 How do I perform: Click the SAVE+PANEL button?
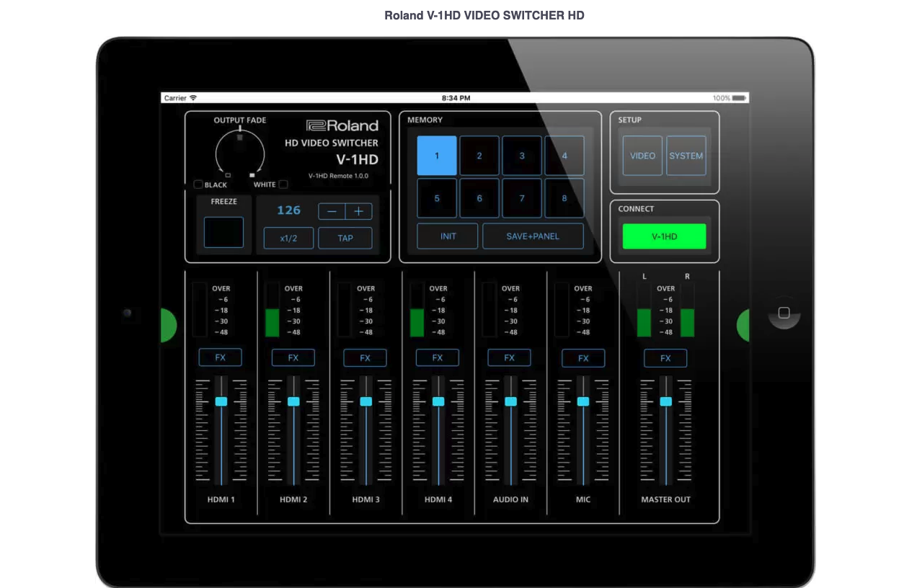click(533, 236)
